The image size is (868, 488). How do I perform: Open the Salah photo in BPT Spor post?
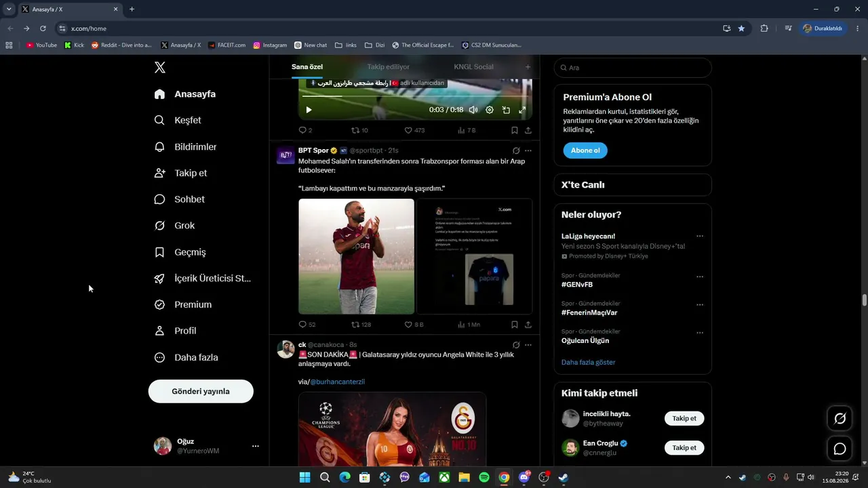coord(357,256)
